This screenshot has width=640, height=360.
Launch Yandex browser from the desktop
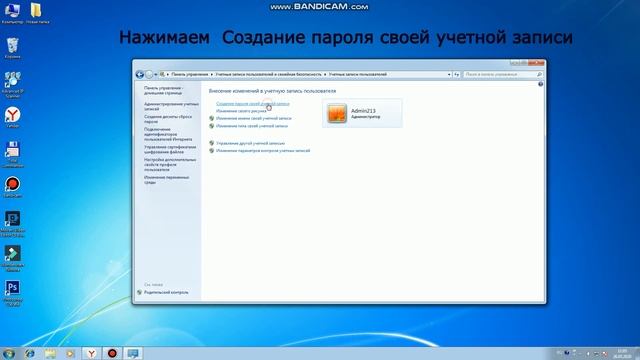pos(13,117)
